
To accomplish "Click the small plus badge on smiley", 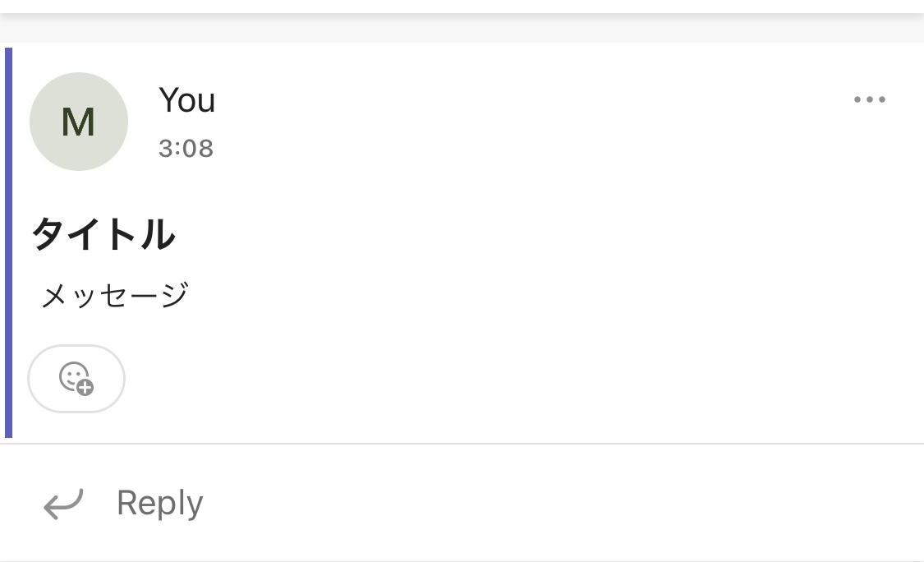I will coord(85,388).
